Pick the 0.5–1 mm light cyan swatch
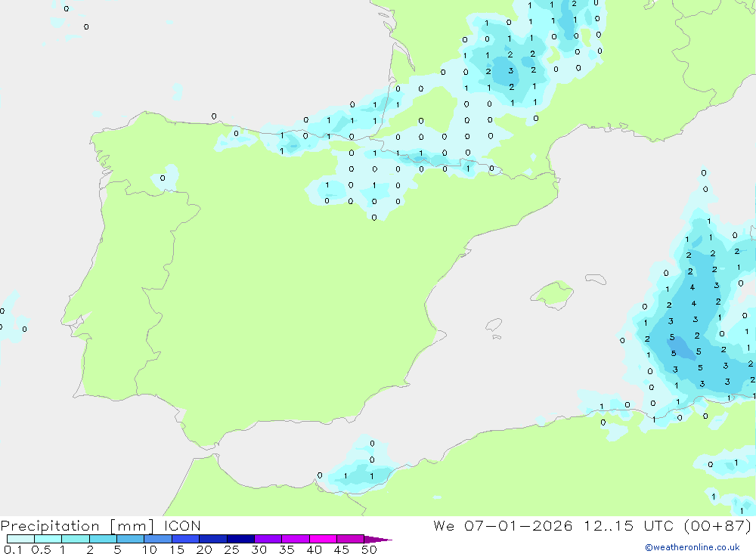This screenshot has height=554, width=756. tap(48, 539)
